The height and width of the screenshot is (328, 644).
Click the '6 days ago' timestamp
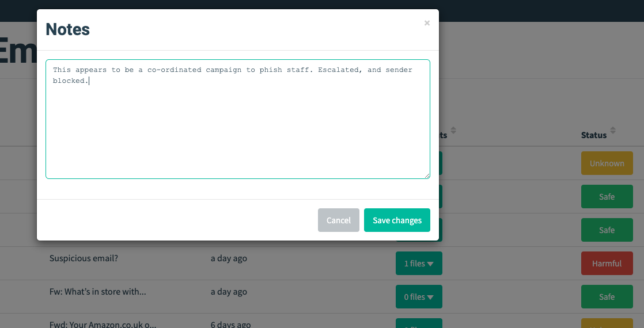230,325
